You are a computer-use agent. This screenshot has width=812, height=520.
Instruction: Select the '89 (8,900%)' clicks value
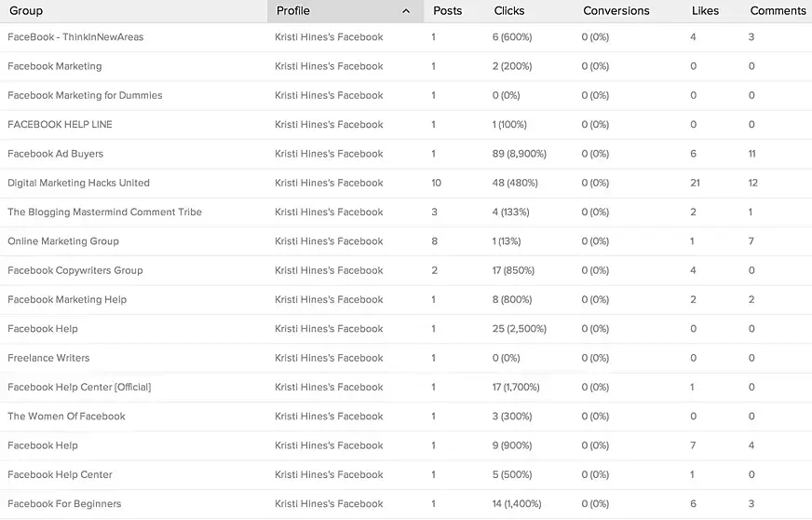(520, 154)
